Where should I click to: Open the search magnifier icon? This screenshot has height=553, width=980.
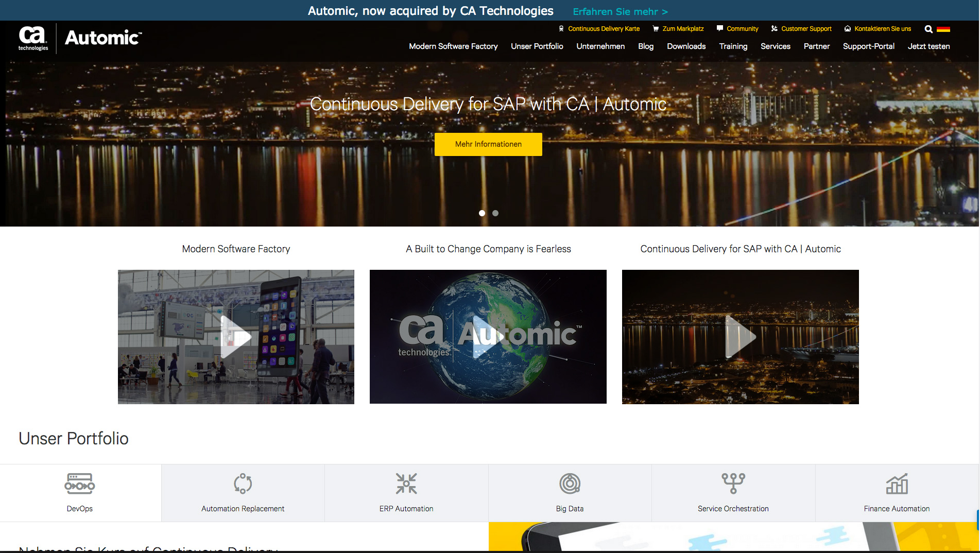pos(929,29)
